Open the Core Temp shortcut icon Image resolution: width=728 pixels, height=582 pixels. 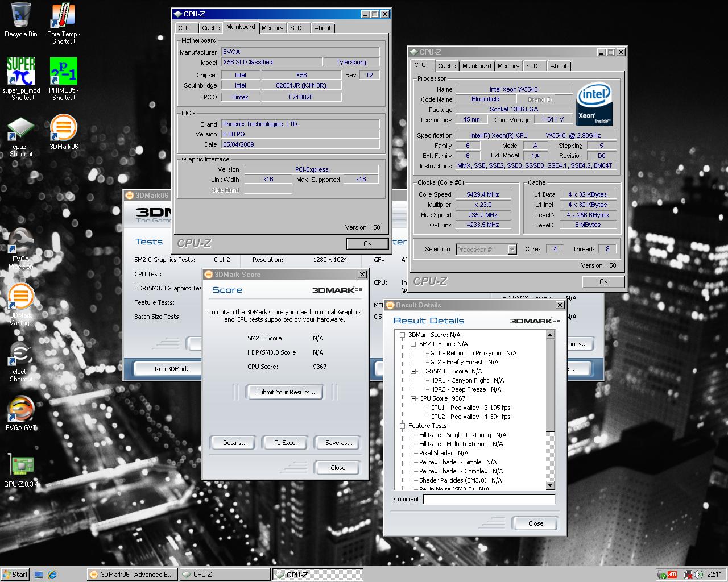pos(64,23)
